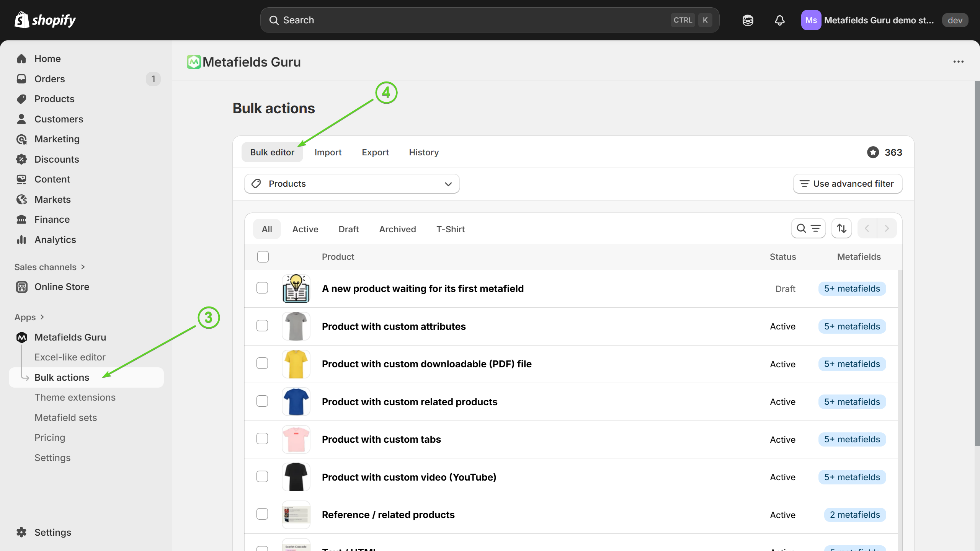Expand the Sales channels section
Image resolution: width=980 pixels, height=551 pixels.
tap(50, 267)
